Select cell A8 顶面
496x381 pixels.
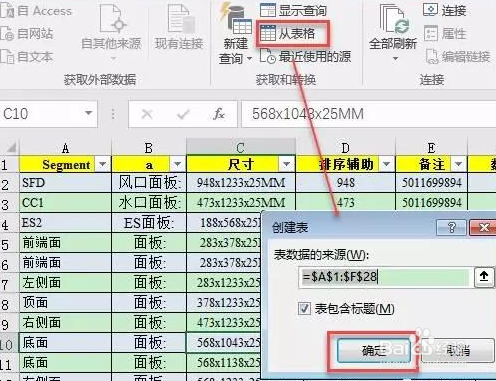point(65,303)
